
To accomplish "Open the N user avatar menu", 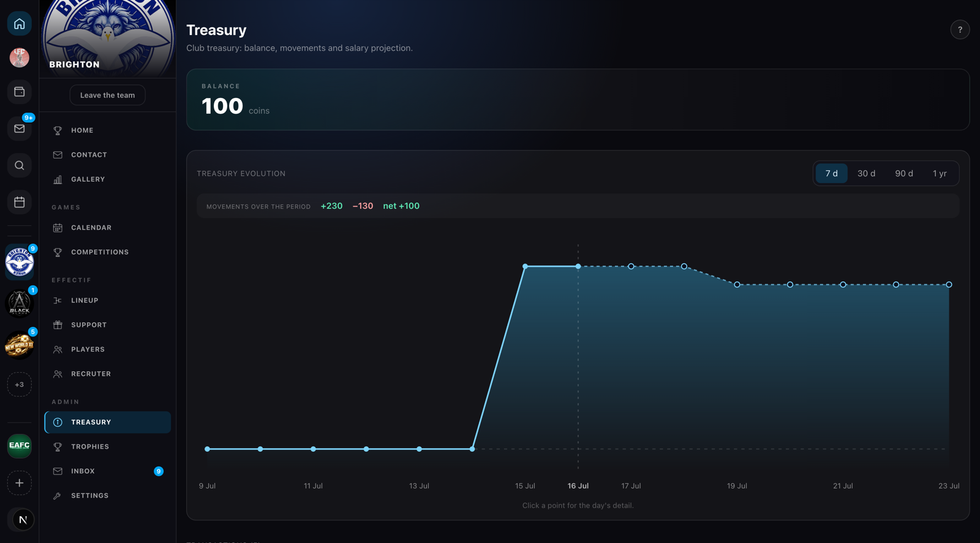I will coord(23,520).
